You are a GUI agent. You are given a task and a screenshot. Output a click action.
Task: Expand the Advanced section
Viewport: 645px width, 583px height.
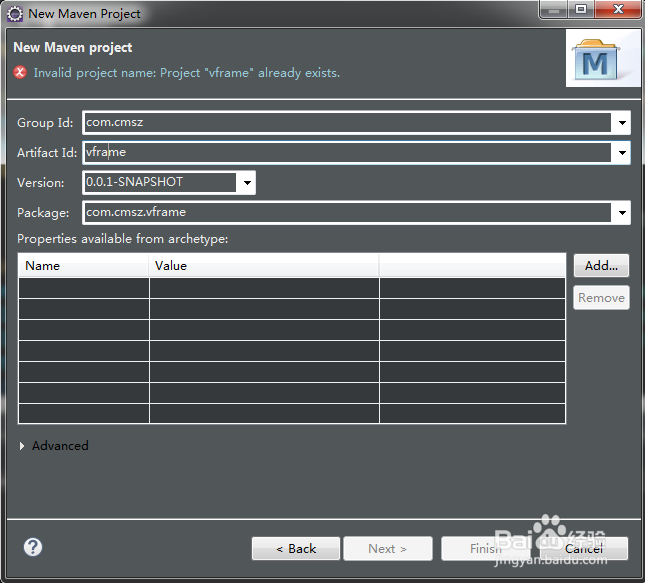tap(22, 446)
